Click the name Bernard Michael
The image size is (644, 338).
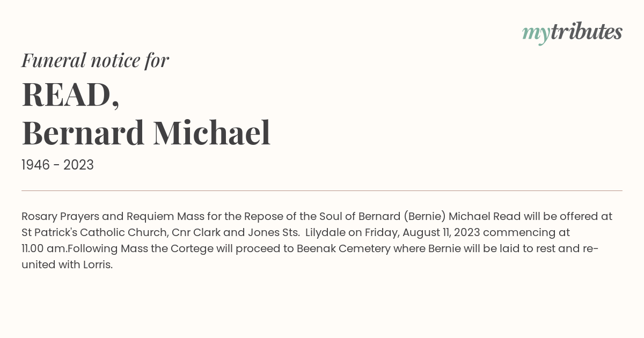click(146, 133)
